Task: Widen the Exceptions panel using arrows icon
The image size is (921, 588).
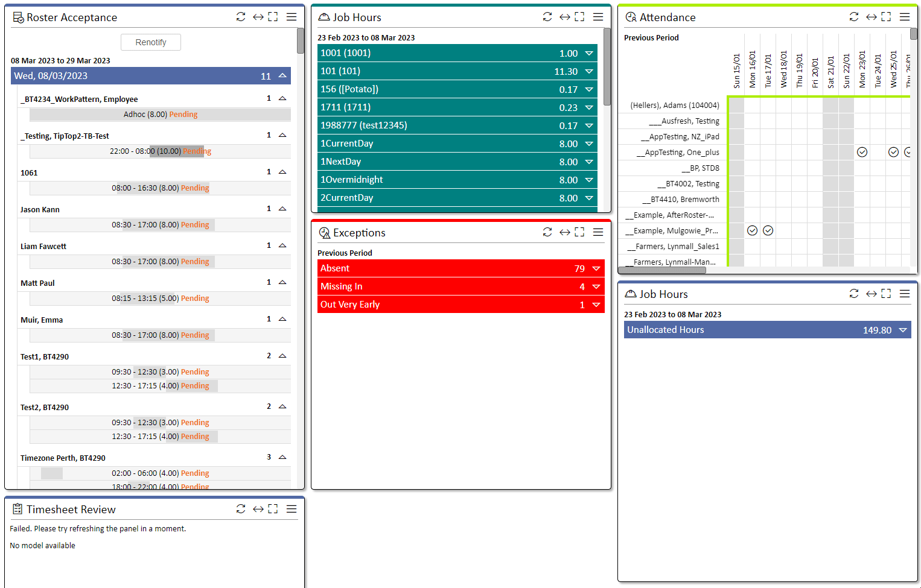Action: tap(564, 232)
